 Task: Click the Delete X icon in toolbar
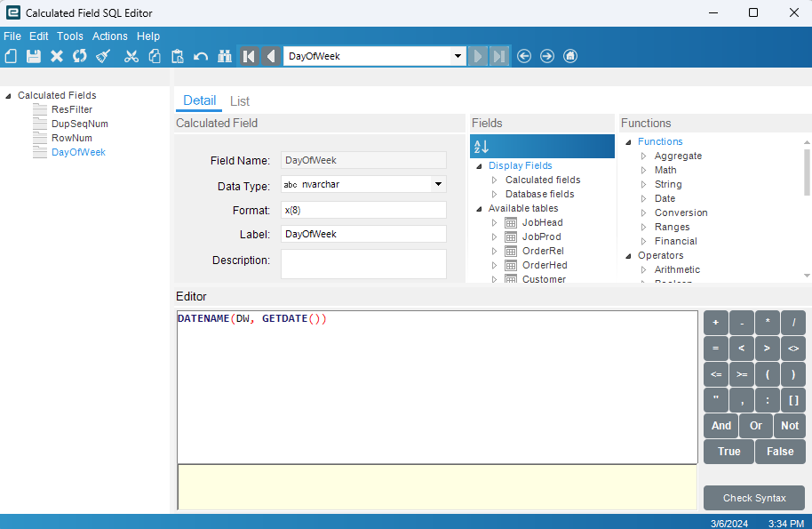click(57, 56)
